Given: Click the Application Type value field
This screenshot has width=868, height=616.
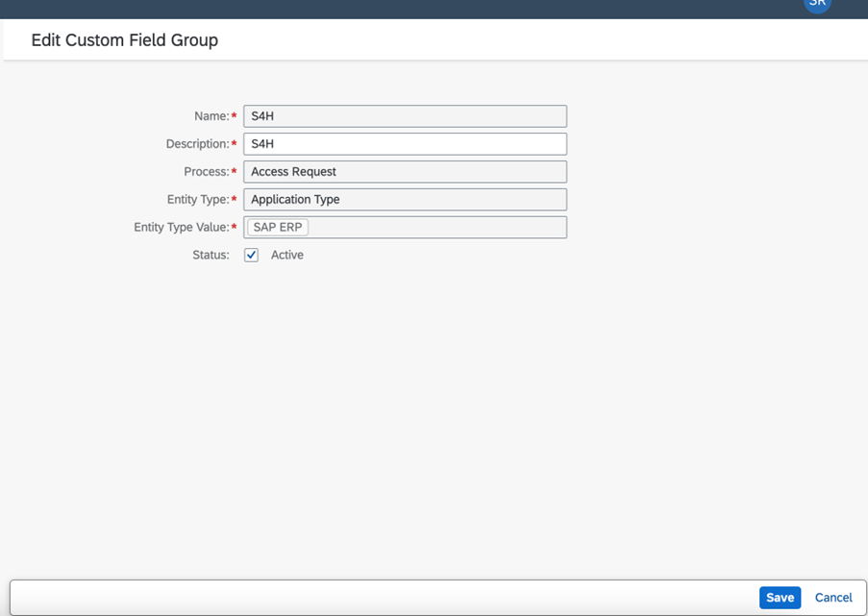Looking at the screenshot, I should coord(404,199).
